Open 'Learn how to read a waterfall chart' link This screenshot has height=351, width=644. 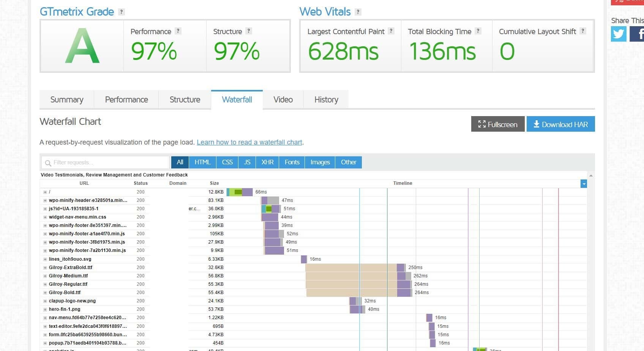[249, 142]
